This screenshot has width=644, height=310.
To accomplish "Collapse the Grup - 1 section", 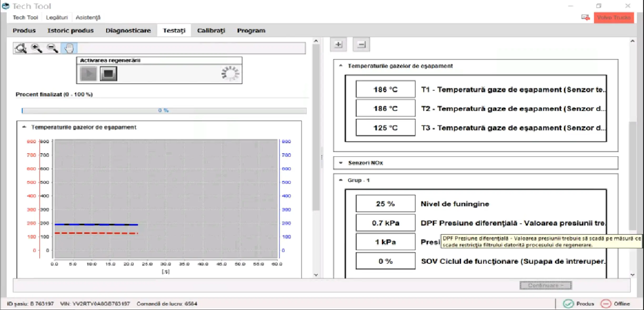I will point(341,180).
